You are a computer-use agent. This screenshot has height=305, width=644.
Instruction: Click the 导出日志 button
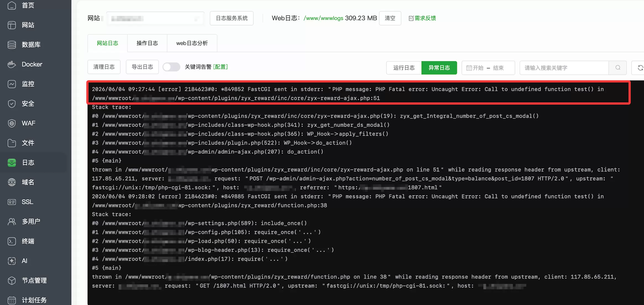point(142,67)
